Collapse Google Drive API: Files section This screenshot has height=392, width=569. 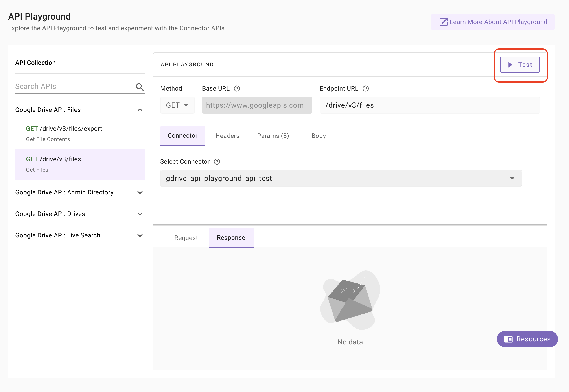point(140,110)
